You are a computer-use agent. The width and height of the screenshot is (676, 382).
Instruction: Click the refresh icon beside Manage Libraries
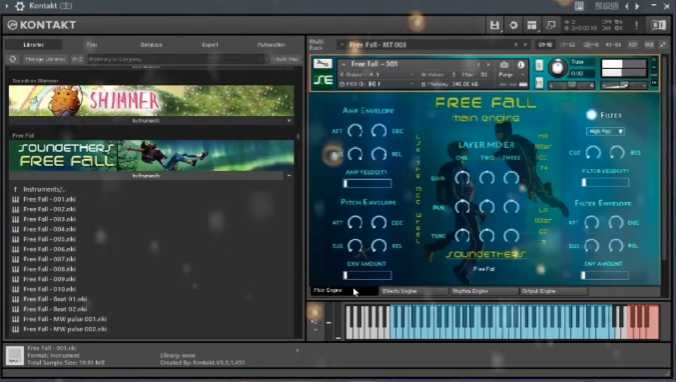click(x=13, y=59)
